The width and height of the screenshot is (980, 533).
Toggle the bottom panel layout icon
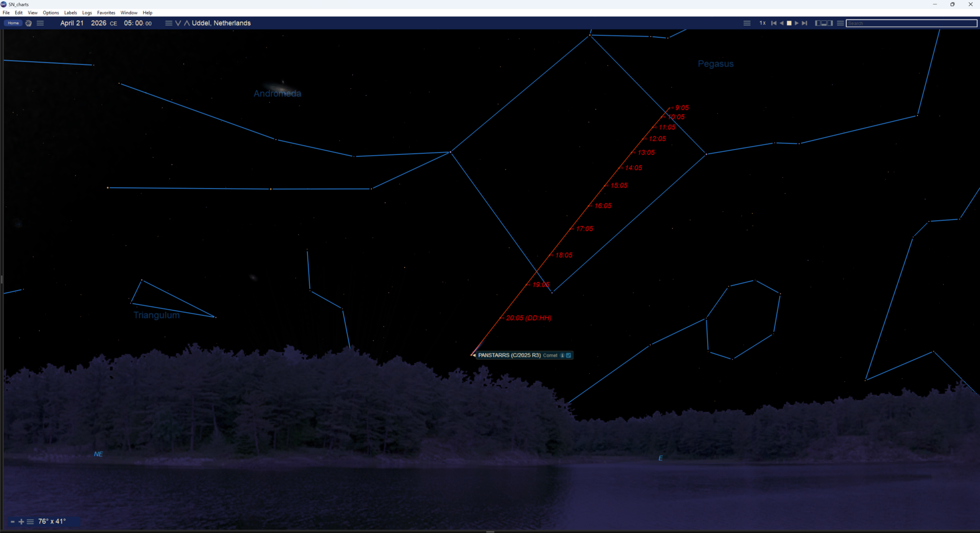click(824, 23)
